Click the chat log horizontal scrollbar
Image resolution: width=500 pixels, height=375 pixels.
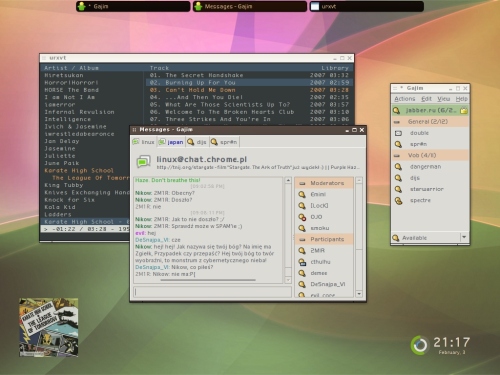point(208,280)
